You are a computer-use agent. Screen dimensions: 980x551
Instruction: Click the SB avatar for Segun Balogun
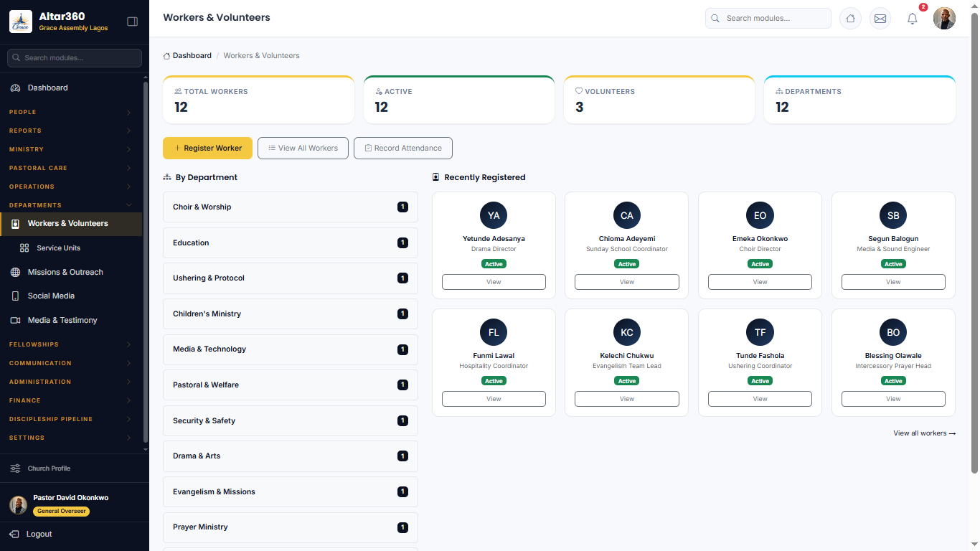point(893,215)
